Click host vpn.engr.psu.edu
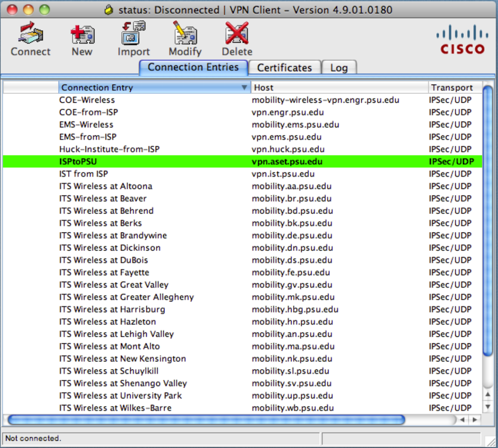This screenshot has height=448, width=498. pos(288,112)
